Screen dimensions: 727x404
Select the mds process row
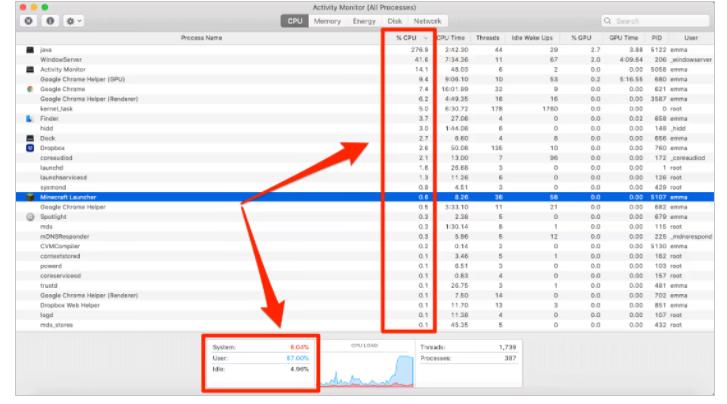[365, 227]
